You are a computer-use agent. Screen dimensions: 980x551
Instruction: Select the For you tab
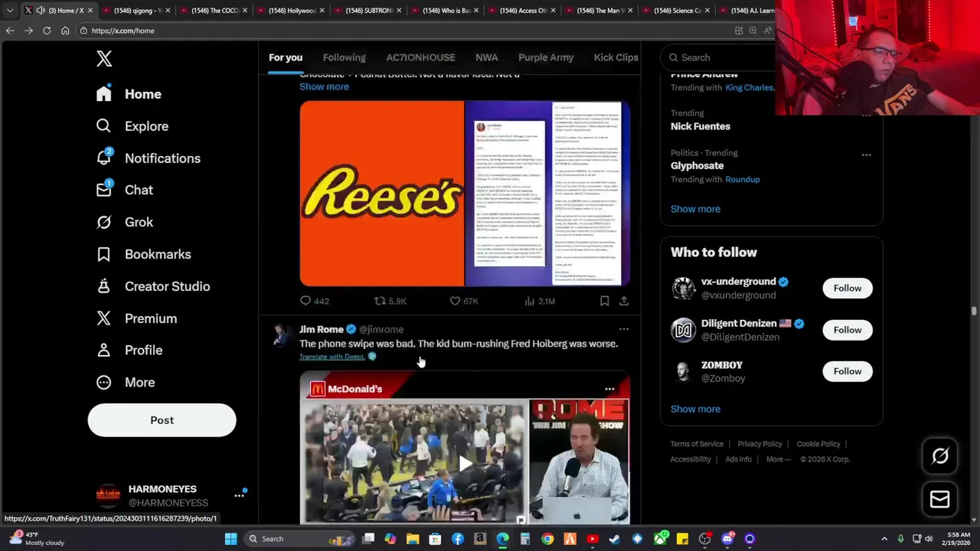point(286,57)
